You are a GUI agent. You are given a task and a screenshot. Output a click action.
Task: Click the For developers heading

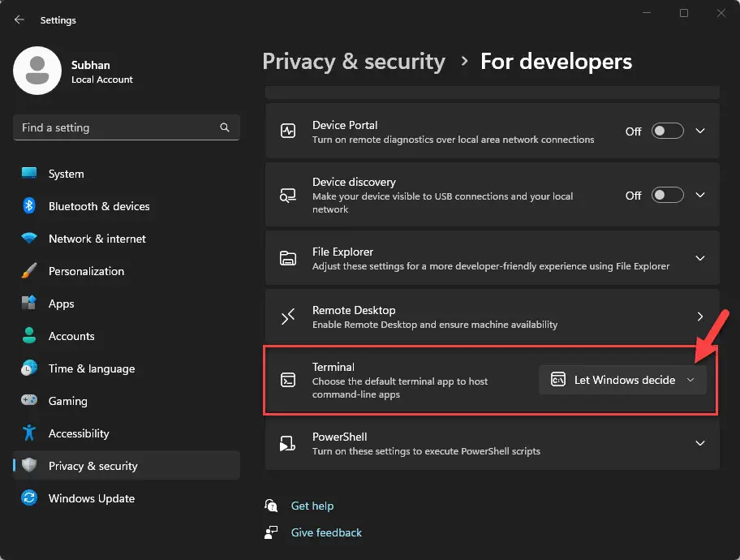tap(557, 62)
